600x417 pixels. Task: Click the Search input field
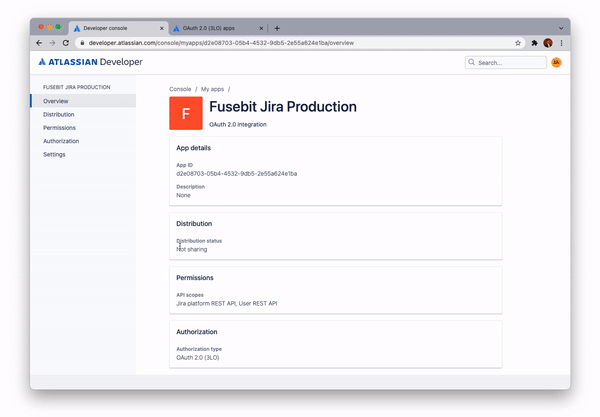[x=505, y=62]
